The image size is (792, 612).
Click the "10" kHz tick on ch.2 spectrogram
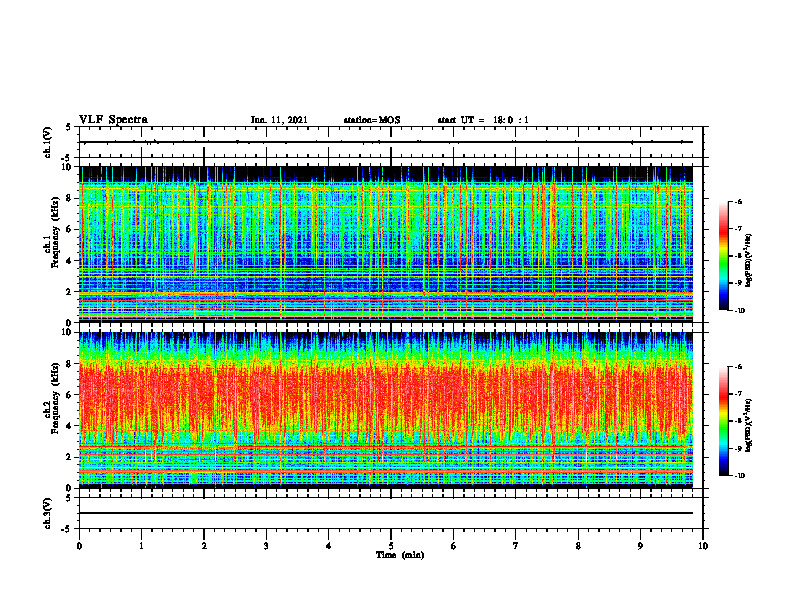67,332
